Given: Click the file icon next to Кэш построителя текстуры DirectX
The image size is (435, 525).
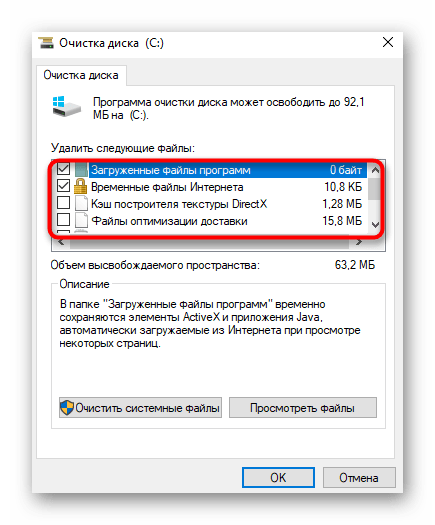Looking at the screenshot, I should pyautogui.click(x=81, y=203).
